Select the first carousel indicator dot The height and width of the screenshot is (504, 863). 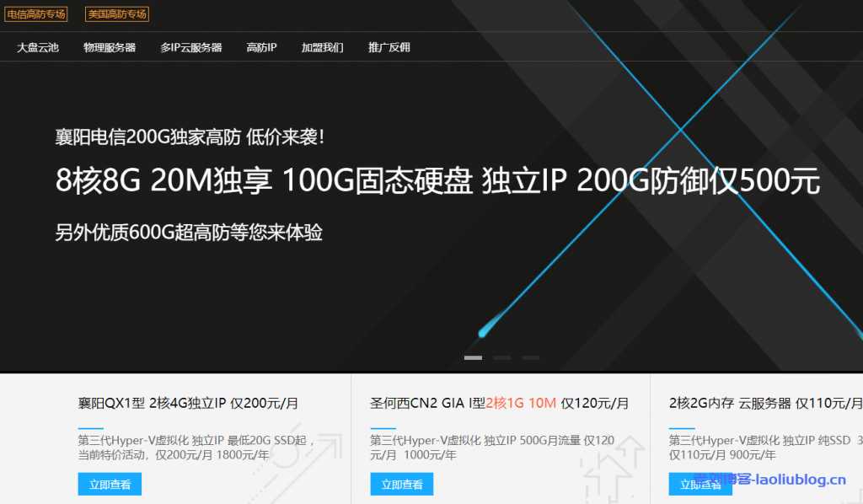coord(473,357)
